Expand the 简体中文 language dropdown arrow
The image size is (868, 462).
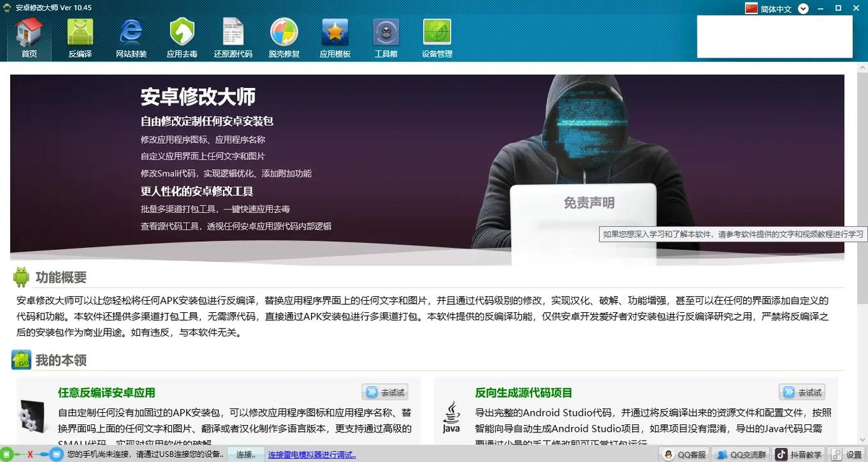[804, 9]
